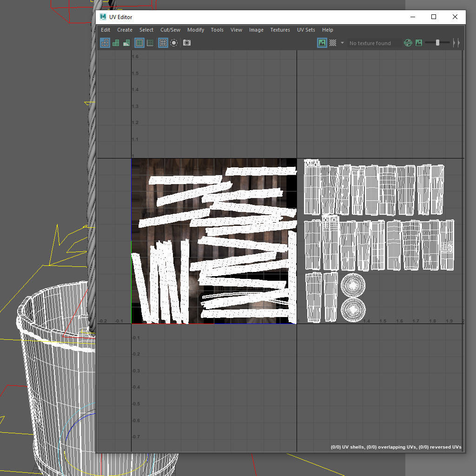Adjust the image dimming slider

click(x=437, y=43)
